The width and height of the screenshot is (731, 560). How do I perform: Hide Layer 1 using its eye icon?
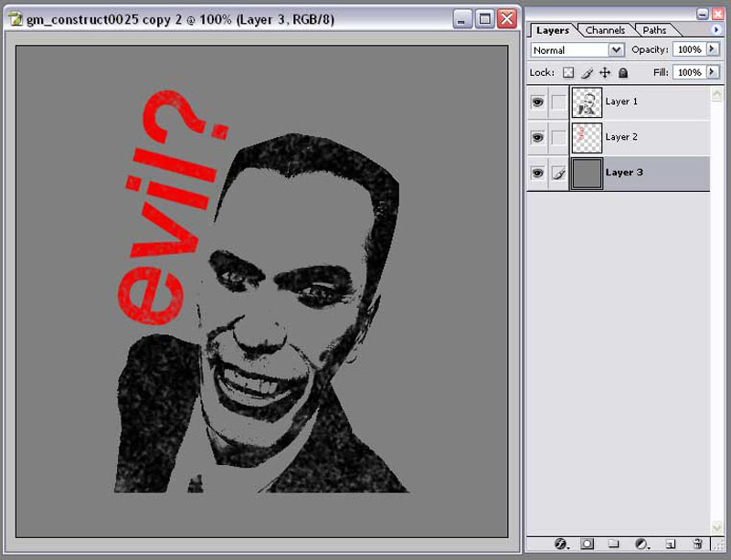point(537,102)
